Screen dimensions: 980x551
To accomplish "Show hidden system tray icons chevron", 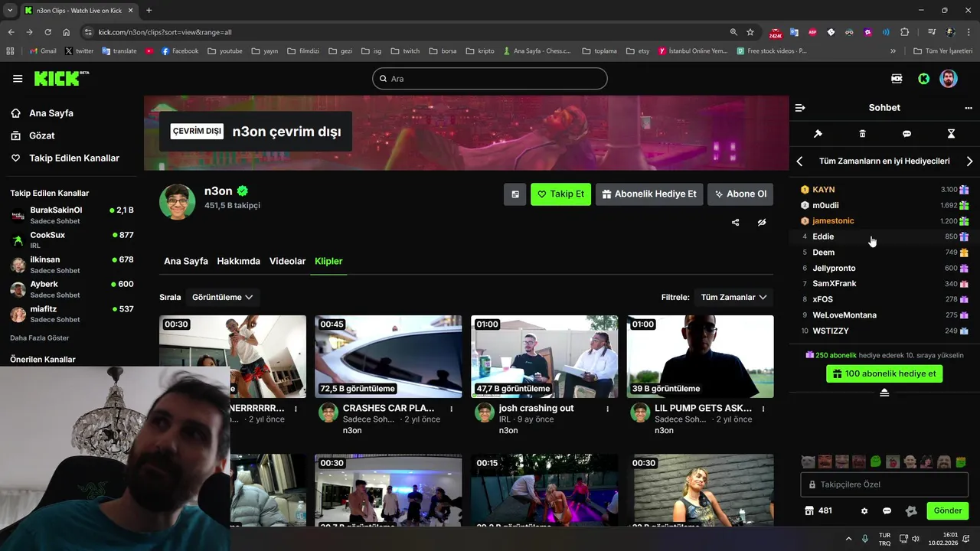I will point(848,539).
